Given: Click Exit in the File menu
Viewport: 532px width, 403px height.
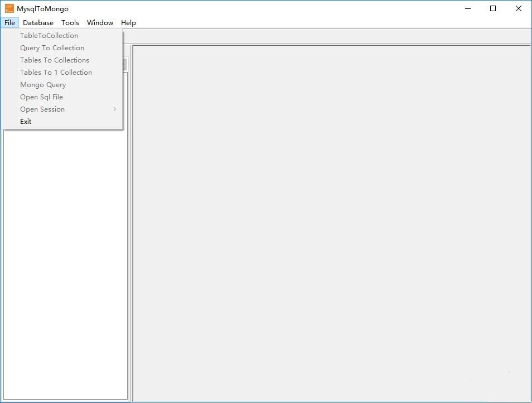Looking at the screenshot, I should click(x=62, y=122).
